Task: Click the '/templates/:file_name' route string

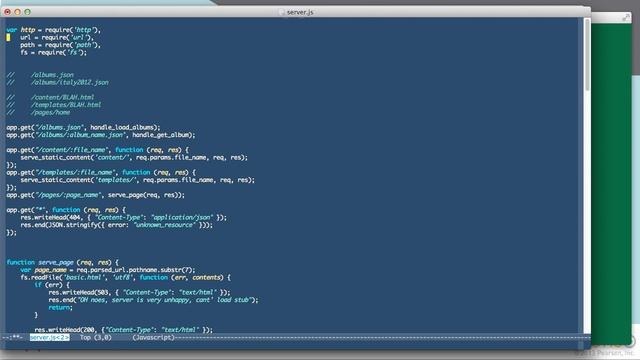Action: pyautogui.click(x=77, y=172)
